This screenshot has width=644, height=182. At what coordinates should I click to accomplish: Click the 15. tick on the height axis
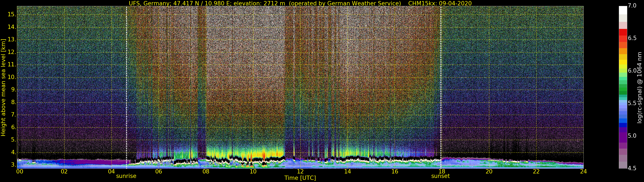point(12,15)
